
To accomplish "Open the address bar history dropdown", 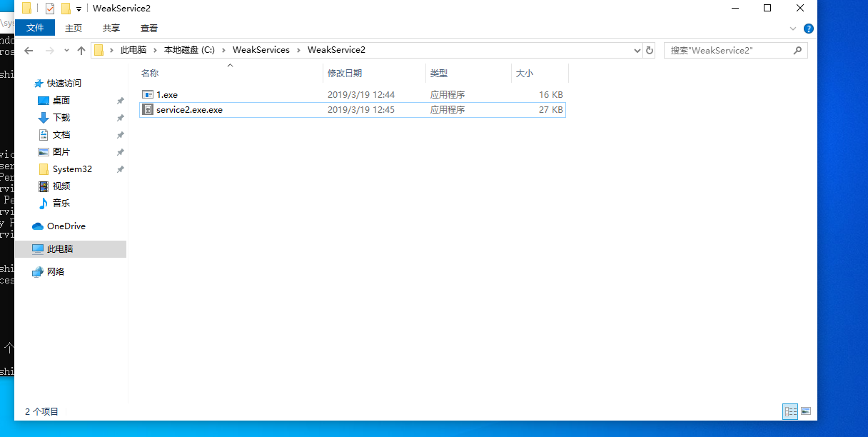I will [x=637, y=50].
